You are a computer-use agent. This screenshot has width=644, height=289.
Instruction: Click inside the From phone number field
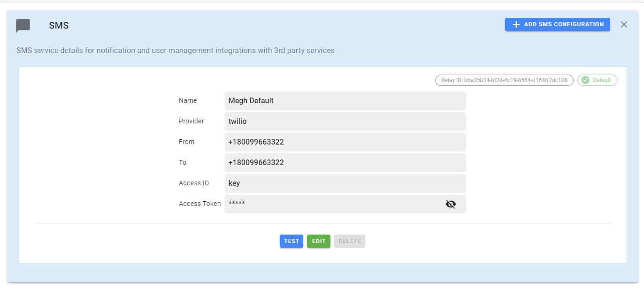(x=345, y=142)
